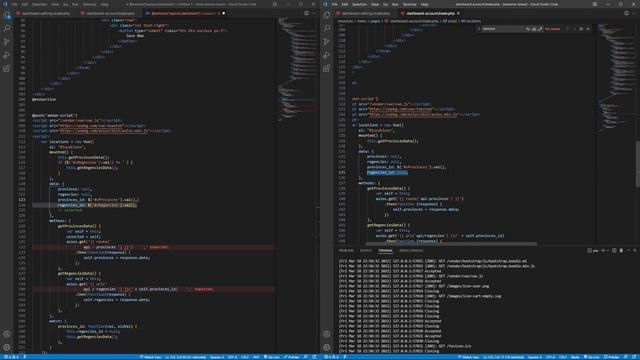Open More Actions in left editor tab bar
Viewport: 640px width, 360px height.
(x=314, y=13)
